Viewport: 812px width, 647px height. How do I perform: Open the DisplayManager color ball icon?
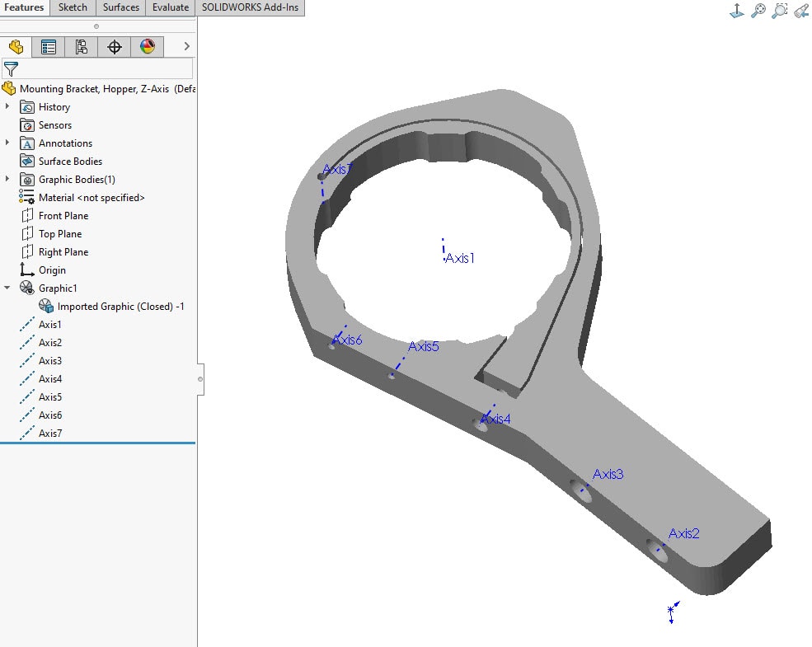click(x=148, y=47)
